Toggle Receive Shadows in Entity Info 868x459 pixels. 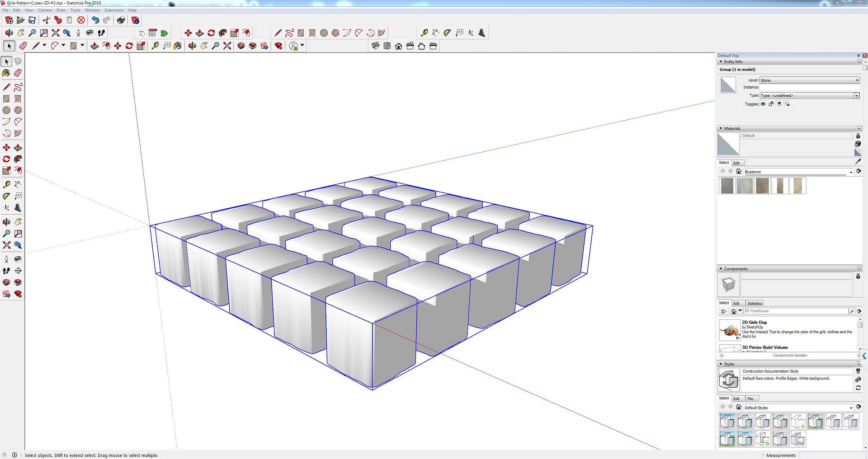pyautogui.click(x=788, y=104)
